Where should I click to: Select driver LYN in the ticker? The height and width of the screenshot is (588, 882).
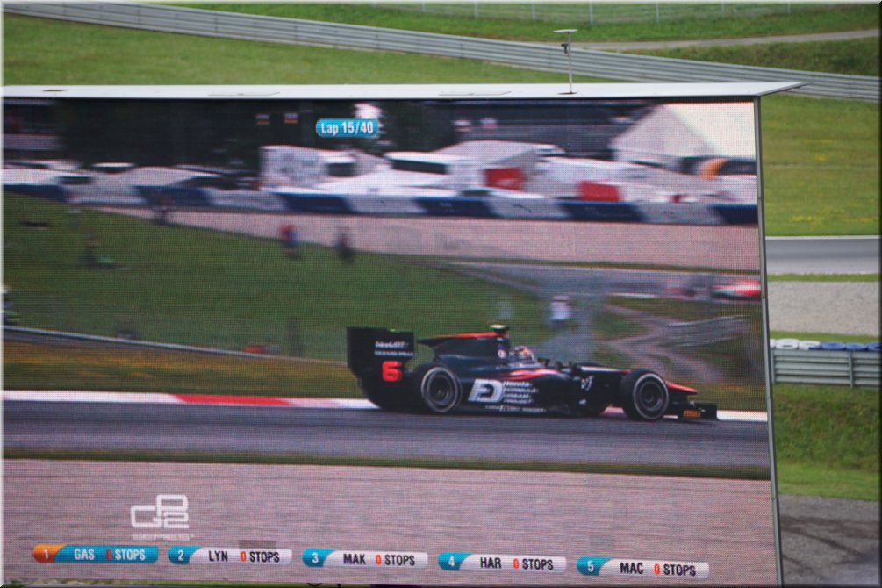[x=219, y=556]
